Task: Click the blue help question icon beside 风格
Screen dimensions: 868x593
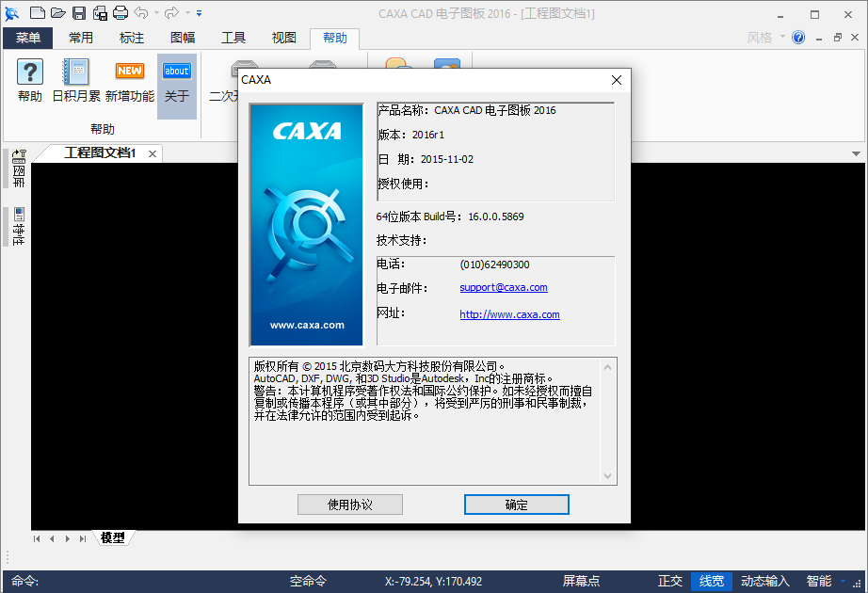Action: tap(798, 38)
